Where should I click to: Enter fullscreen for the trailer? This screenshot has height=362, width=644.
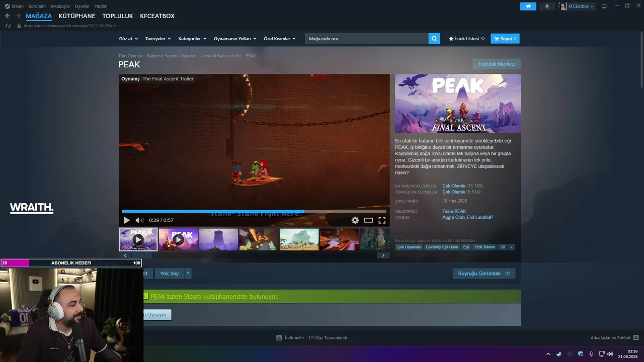[382, 220]
